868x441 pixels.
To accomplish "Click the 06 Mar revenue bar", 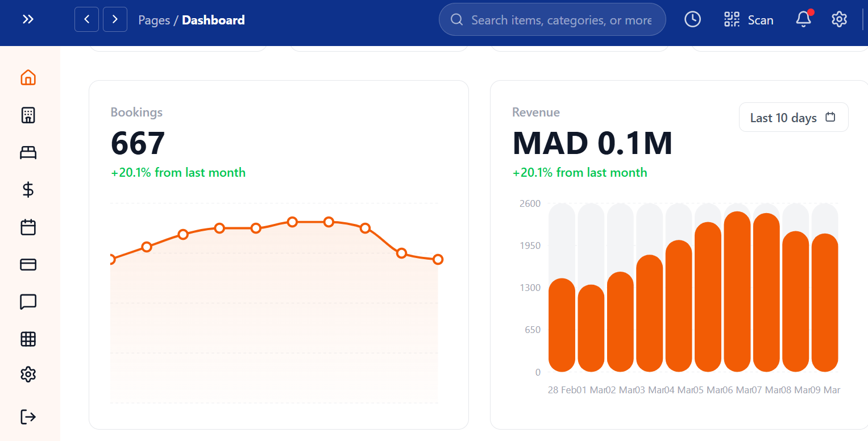I will tap(737, 292).
